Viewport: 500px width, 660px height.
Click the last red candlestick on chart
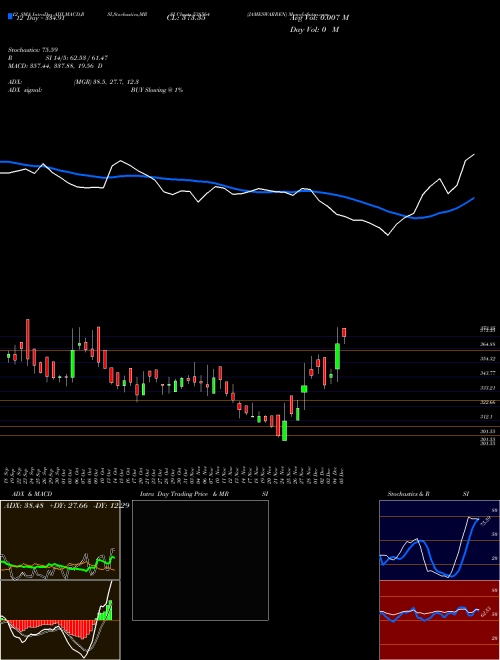click(344, 333)
